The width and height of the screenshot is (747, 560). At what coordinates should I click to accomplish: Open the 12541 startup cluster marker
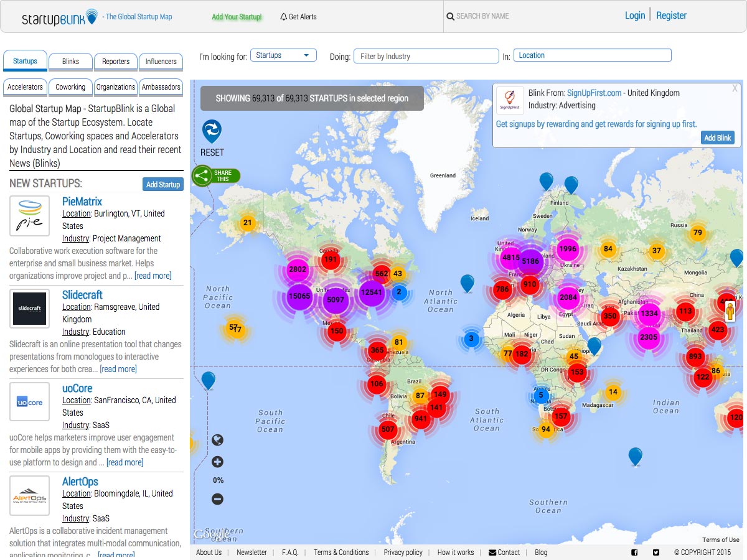(x=371, y=292)
